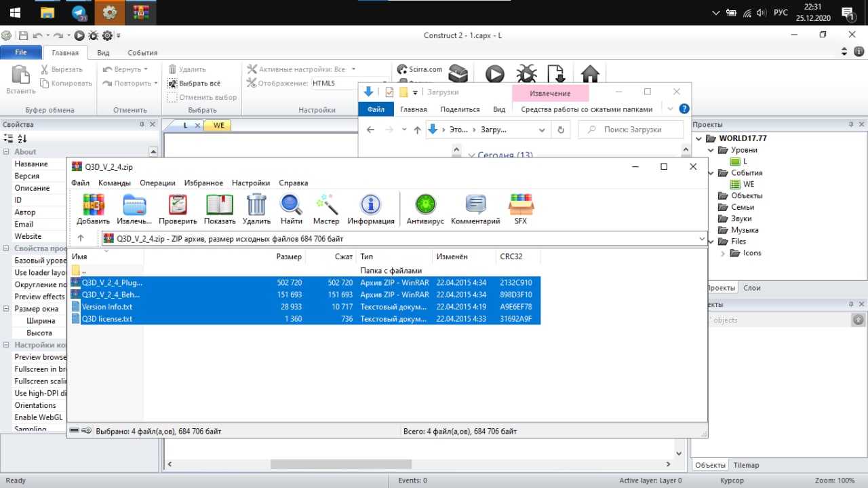Image resolution: width=868 pixels, height=488 pixels.
Task: Click the save icon in Construct 2 quick bar
Action: pyautogui.click(x=24, y=35)
